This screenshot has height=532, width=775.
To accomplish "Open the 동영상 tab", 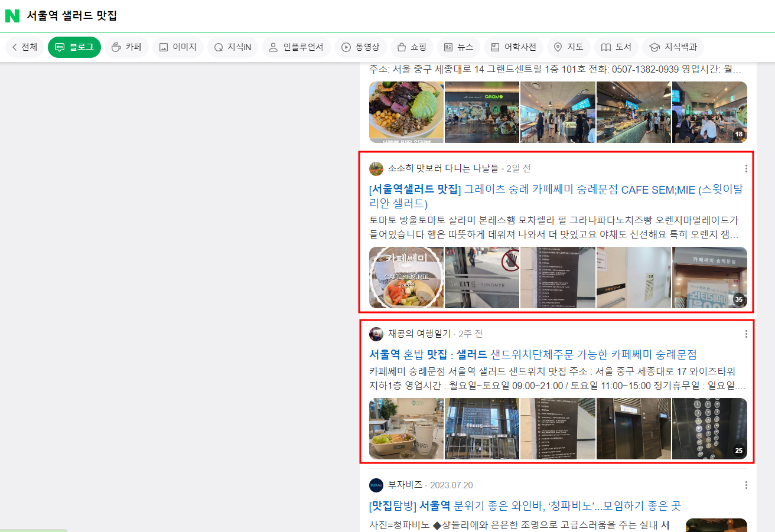I will pos(360,47).
